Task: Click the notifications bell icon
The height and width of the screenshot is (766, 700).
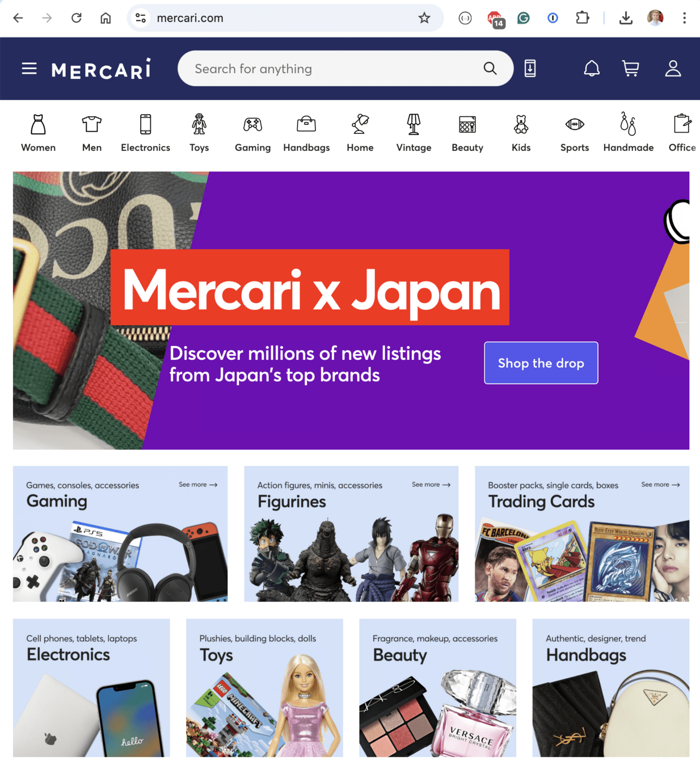Action: [592, 69]
